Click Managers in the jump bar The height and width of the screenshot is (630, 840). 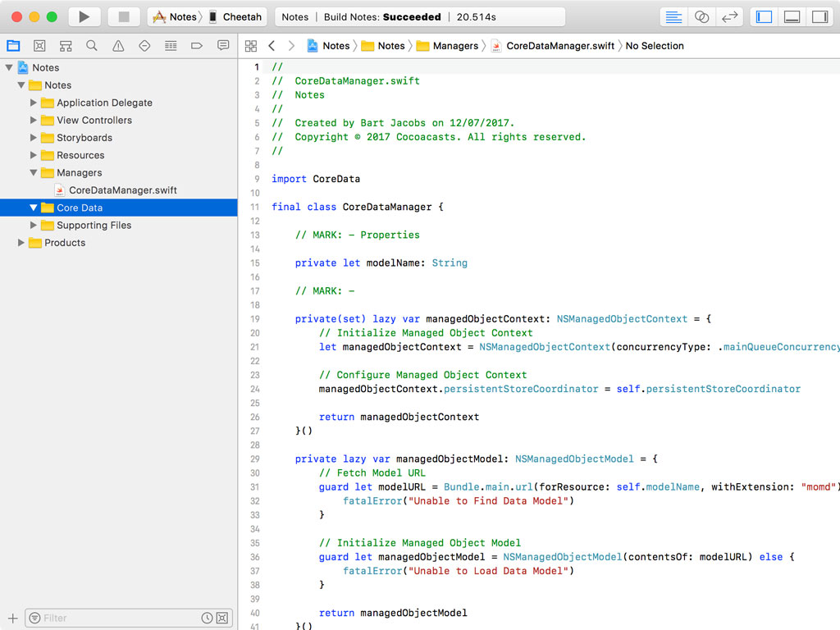click(x=455, y=46)
